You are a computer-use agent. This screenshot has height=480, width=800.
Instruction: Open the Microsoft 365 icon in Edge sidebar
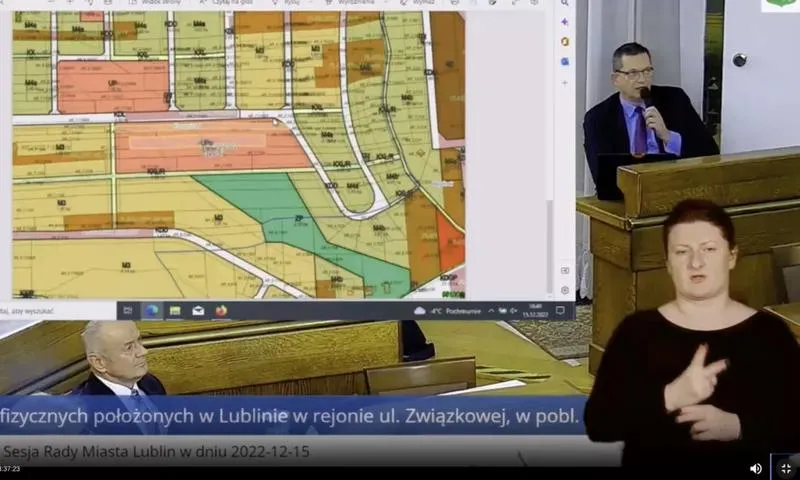pos(565,42)
